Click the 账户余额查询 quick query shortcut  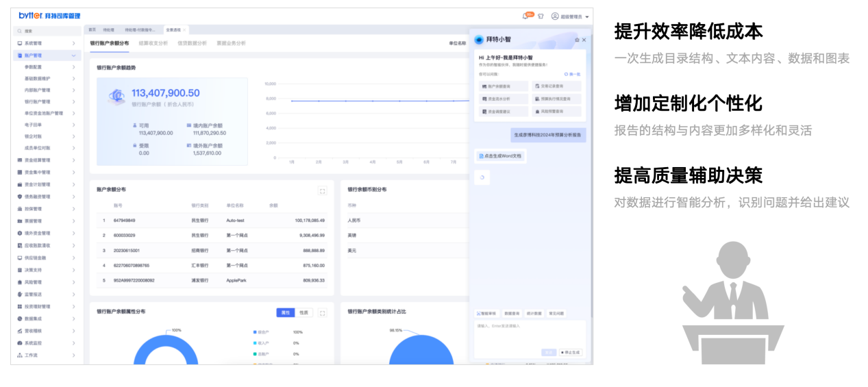click(504, 86)
